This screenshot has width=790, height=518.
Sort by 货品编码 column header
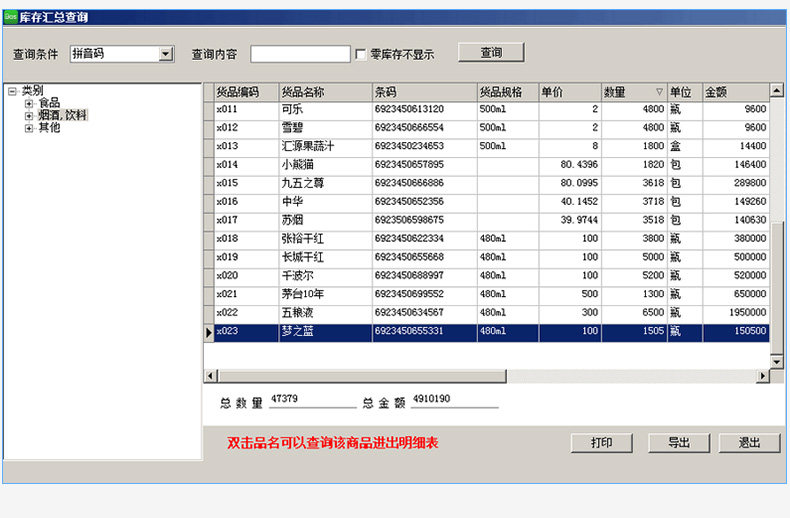246,92
